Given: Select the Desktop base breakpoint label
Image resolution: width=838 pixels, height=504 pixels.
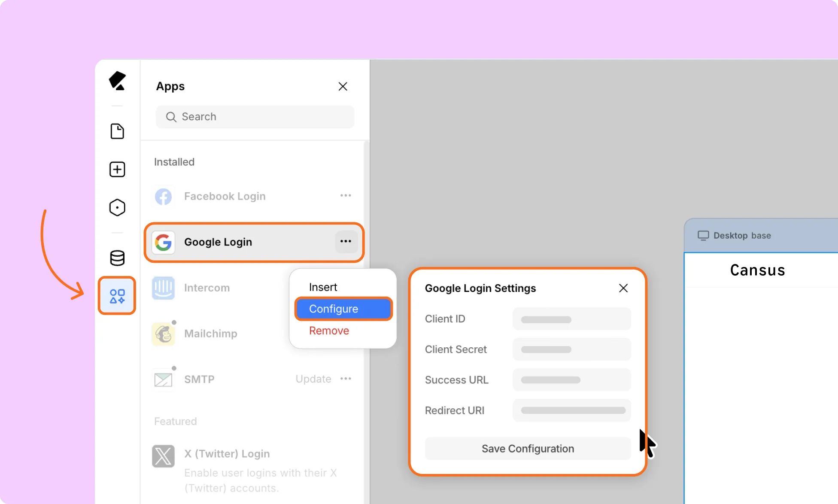Looking at the screenshot, I should point(742,235).
